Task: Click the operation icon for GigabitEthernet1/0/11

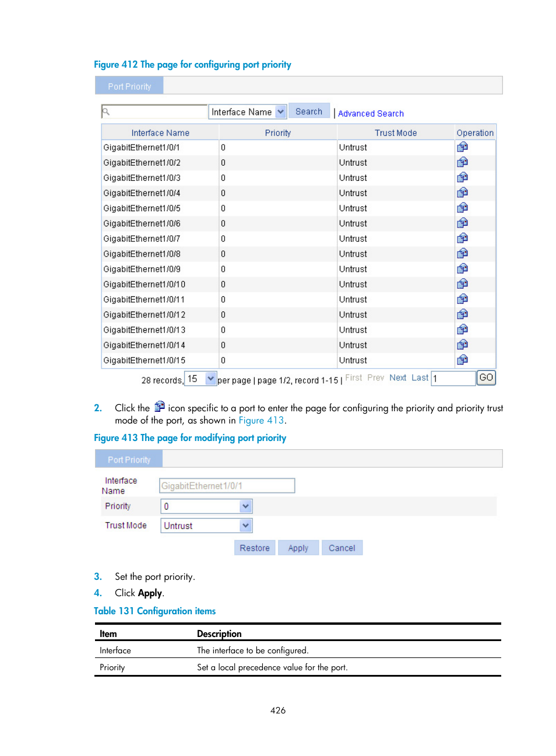Action: (463, 299)
